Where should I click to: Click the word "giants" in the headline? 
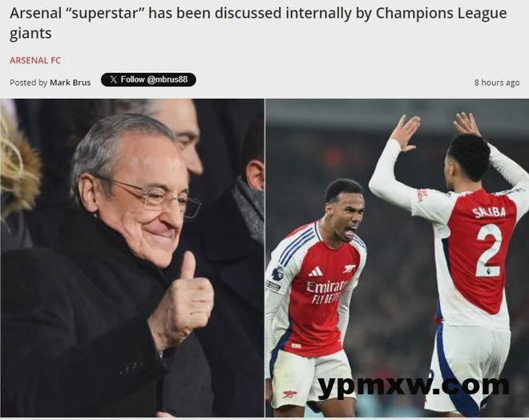[30, 34]
